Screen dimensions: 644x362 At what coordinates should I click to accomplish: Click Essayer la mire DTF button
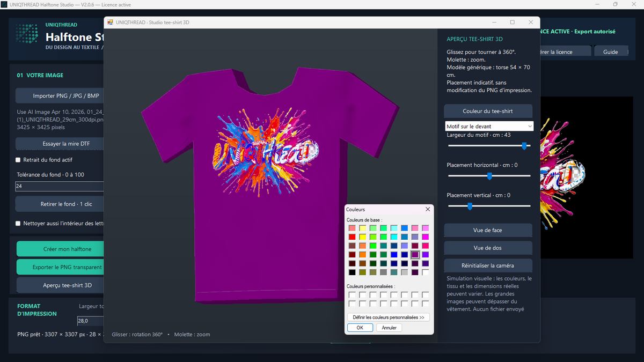tap(60, 144)
